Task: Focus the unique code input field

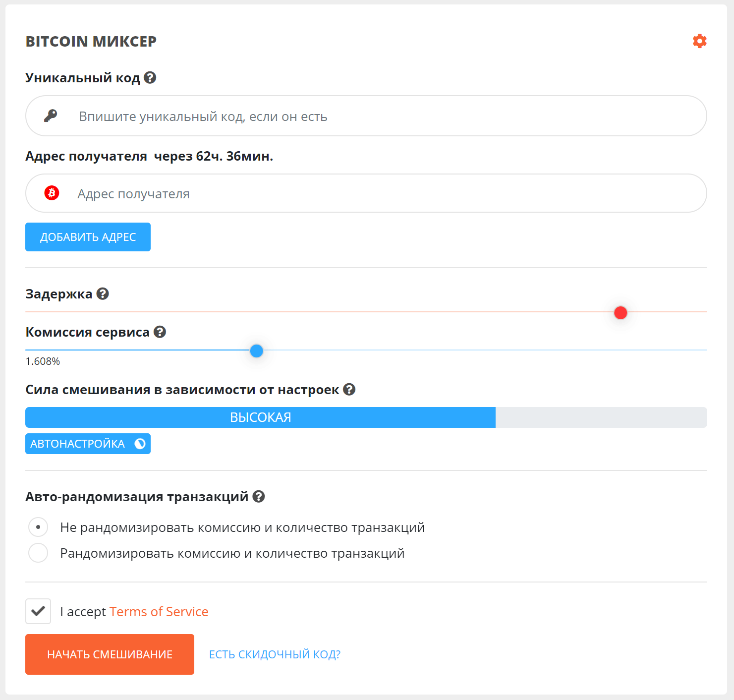Action: [377, 116]
